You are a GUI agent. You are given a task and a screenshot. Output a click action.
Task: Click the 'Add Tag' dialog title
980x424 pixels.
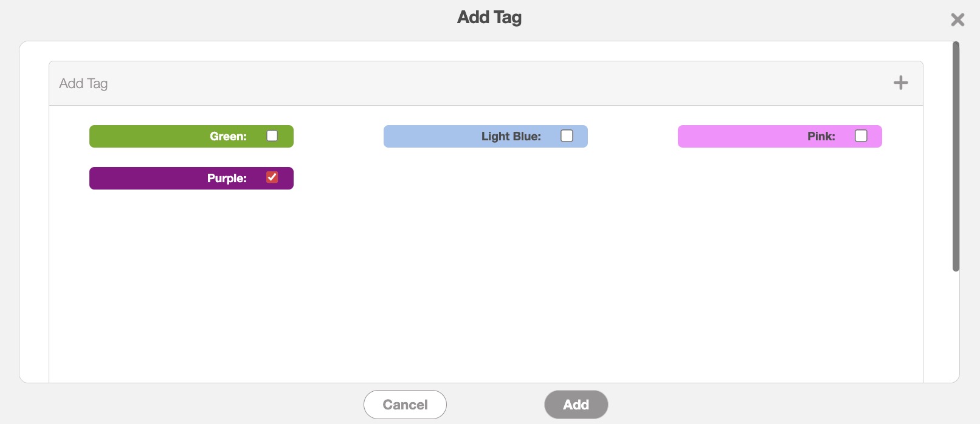[x=489, y=18]
